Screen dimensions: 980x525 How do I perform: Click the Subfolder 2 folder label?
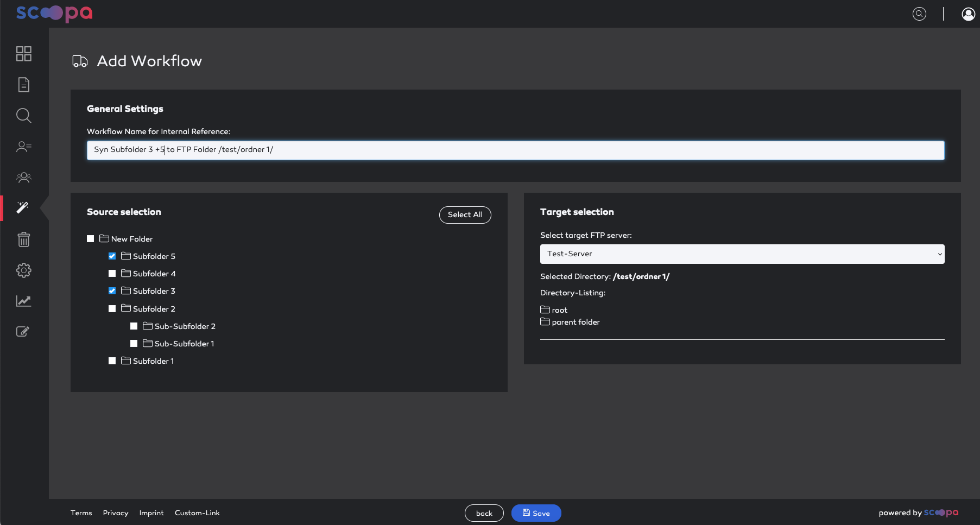154,309
